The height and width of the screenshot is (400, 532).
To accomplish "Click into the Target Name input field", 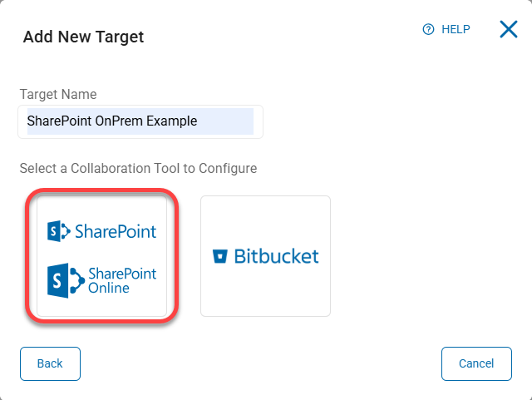I will tap(140, 121).
